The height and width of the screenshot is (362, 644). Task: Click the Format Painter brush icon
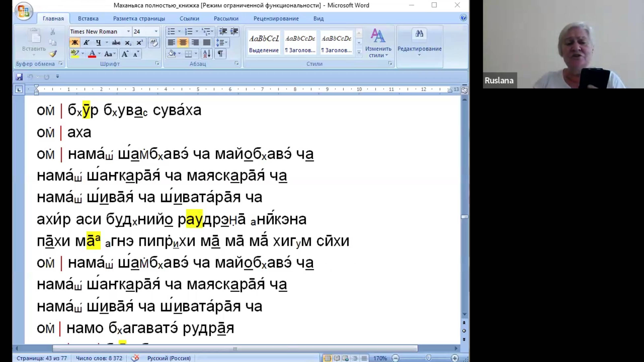click(53, 54)
